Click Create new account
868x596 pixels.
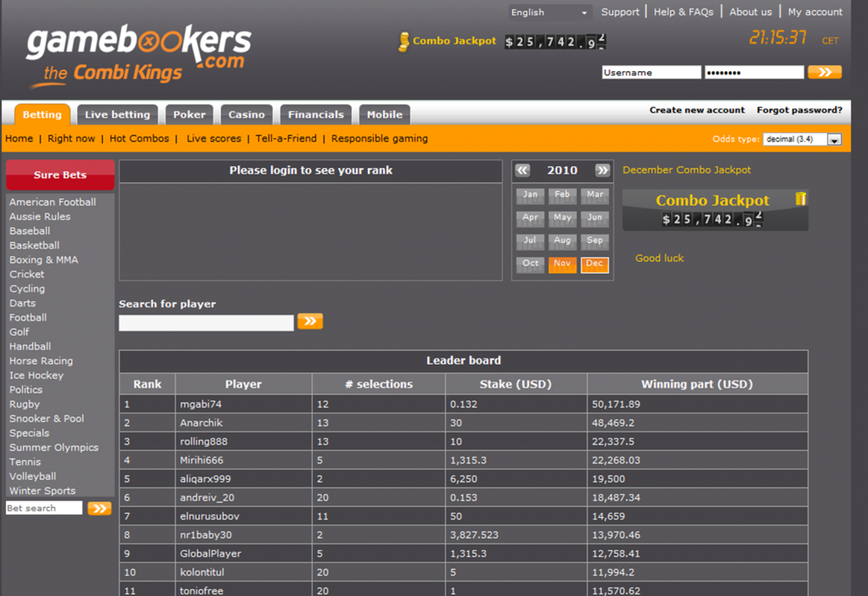tap(697, 110)
